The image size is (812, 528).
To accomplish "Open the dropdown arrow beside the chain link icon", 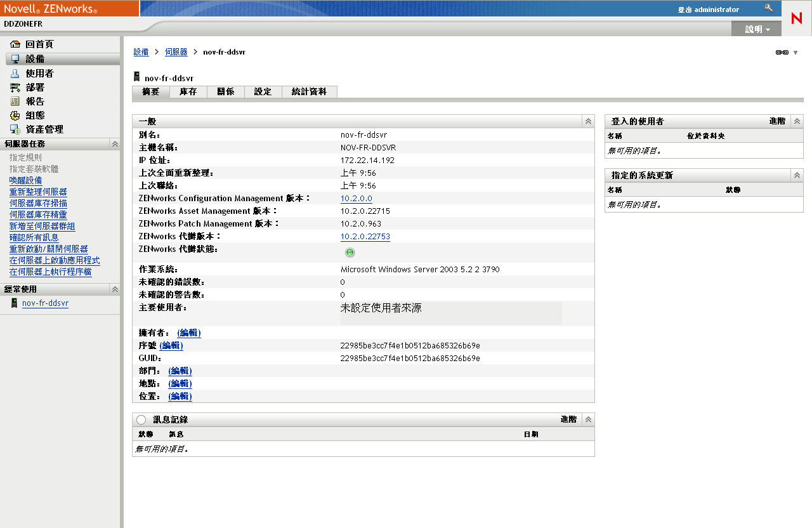I will click(796, 53).
